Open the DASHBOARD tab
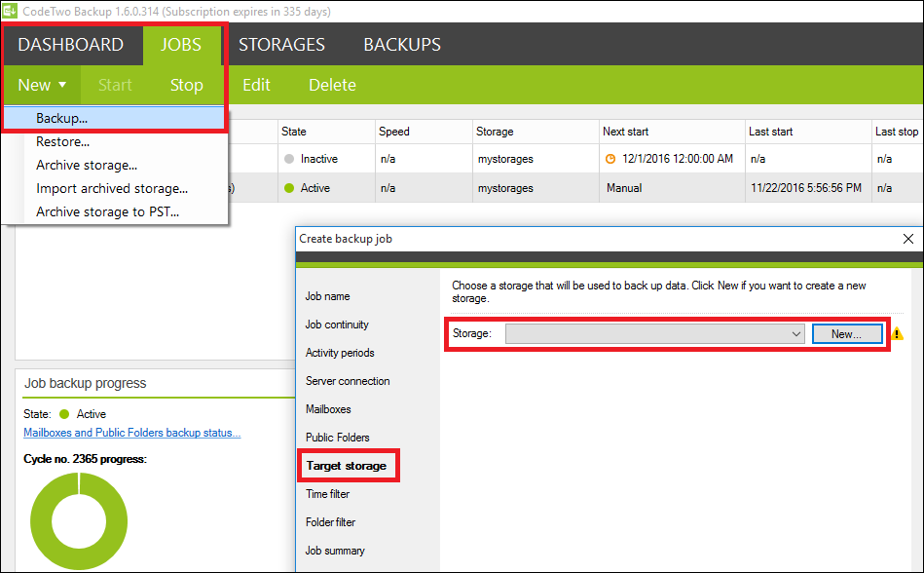The height and width of the screenshot is (573, 924). 71,44
